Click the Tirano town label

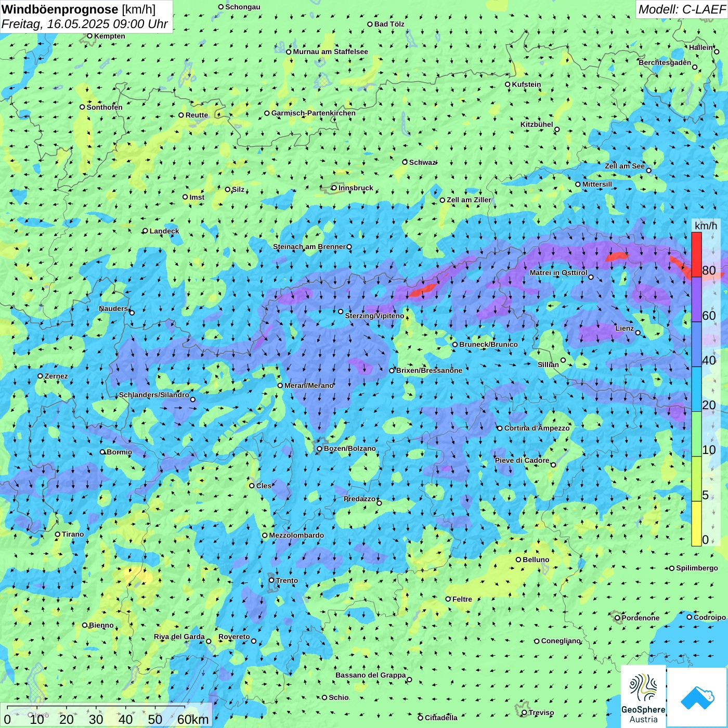point(73,534)
